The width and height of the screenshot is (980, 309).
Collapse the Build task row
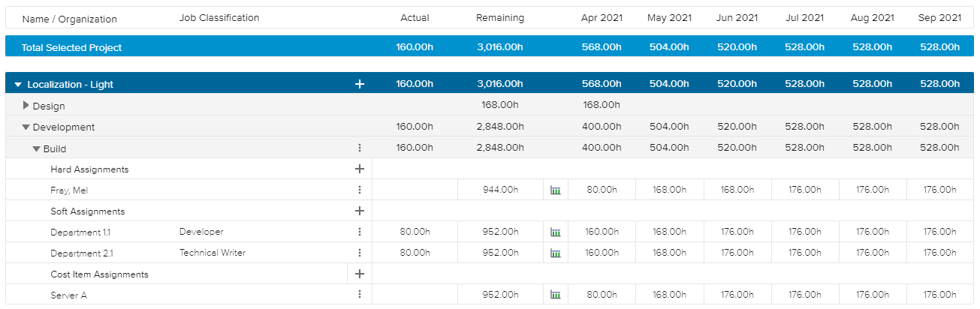36,148
